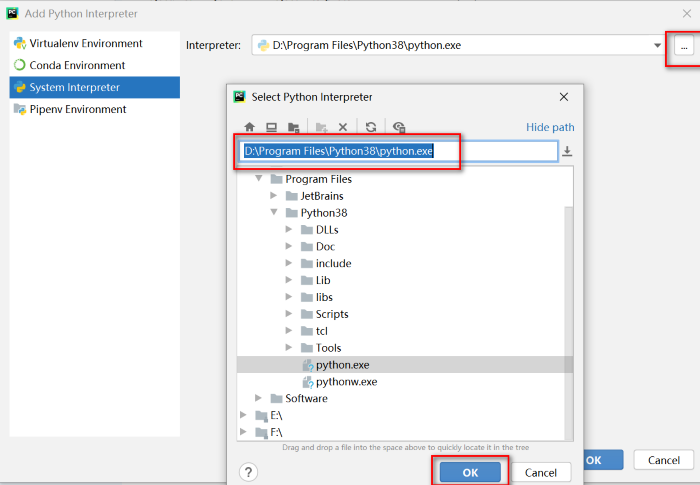
Task: Click the help question mark button
Action: [x=249, y=472]
